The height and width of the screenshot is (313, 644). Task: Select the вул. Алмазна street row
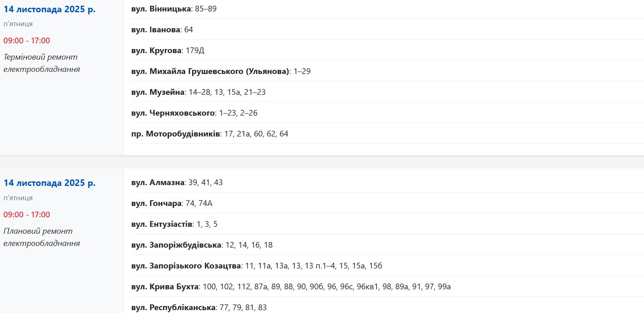click(x=177, y=182)
